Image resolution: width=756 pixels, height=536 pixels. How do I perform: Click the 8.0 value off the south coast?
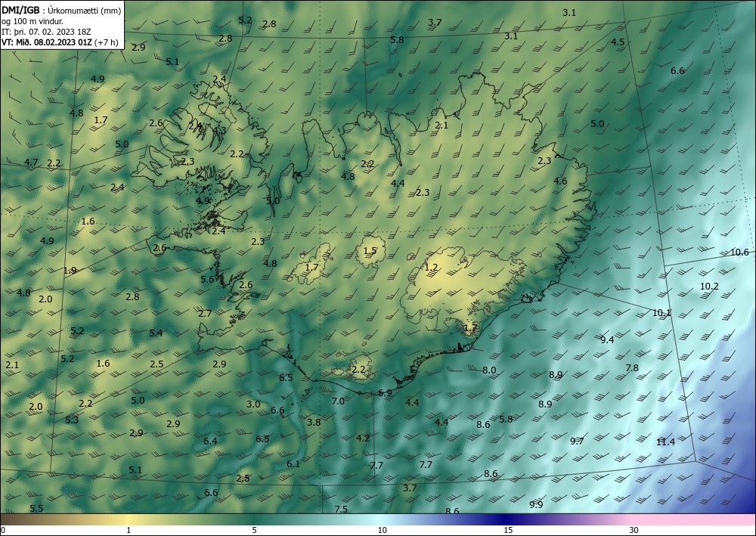pos(489,370)
